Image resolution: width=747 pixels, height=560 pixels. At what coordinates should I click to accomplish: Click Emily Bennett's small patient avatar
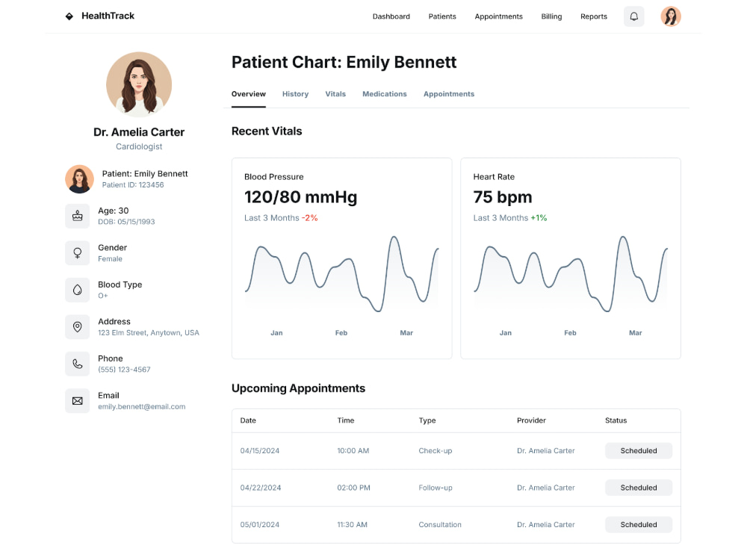click(79, 179)
